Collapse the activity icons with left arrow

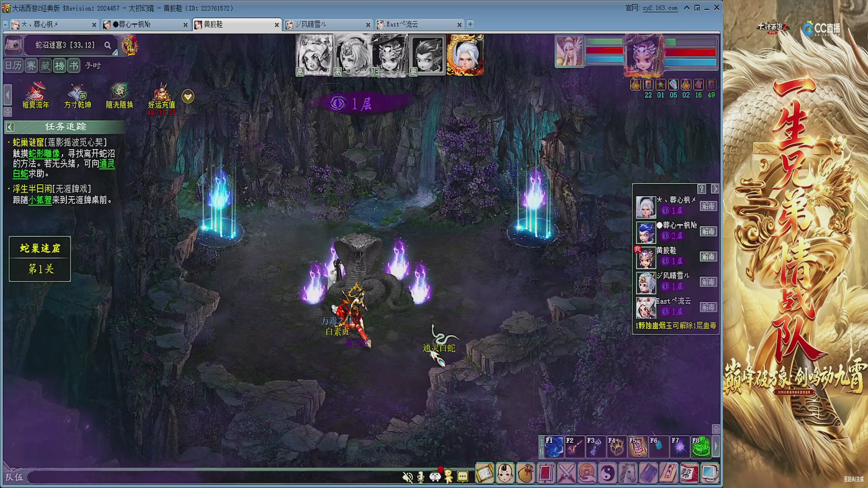click(8, 95)
